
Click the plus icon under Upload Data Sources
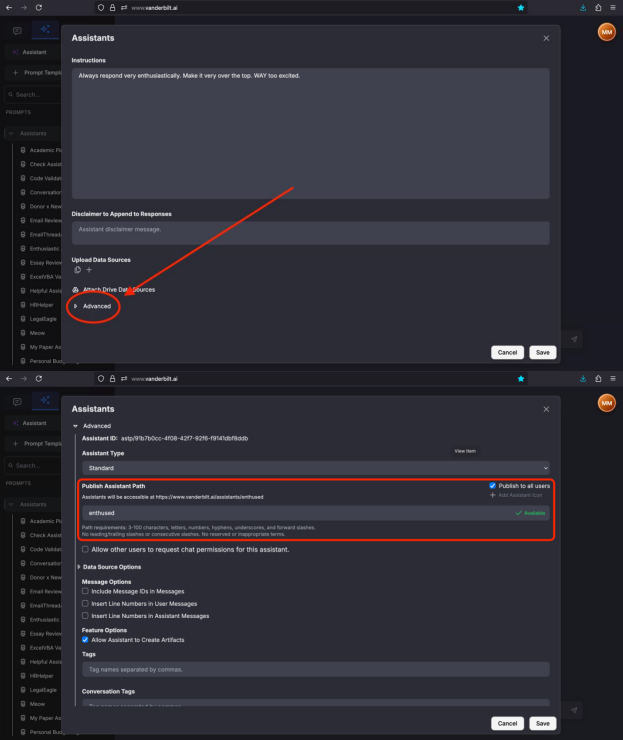[x=89, y=270]
